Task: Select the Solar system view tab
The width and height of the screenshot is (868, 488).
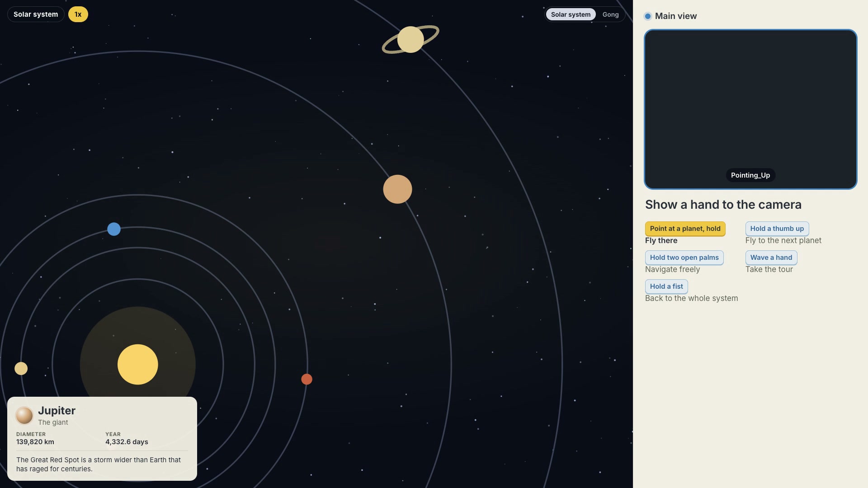Action: (571, 14)
